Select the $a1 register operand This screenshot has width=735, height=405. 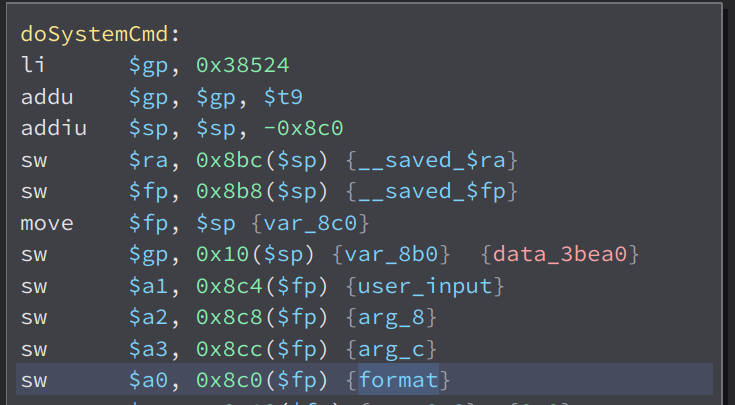tap(149, 286)
